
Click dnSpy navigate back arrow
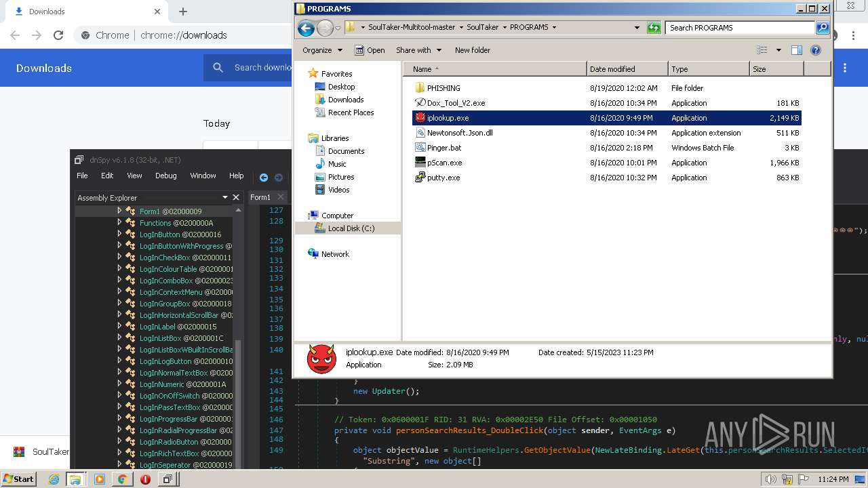264,177
